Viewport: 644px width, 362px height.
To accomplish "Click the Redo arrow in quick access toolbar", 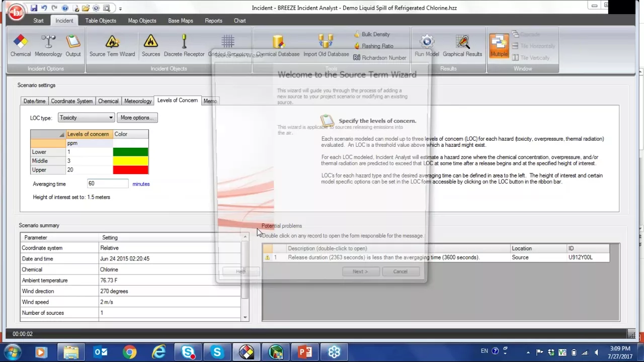I will (x=54, y=8).
